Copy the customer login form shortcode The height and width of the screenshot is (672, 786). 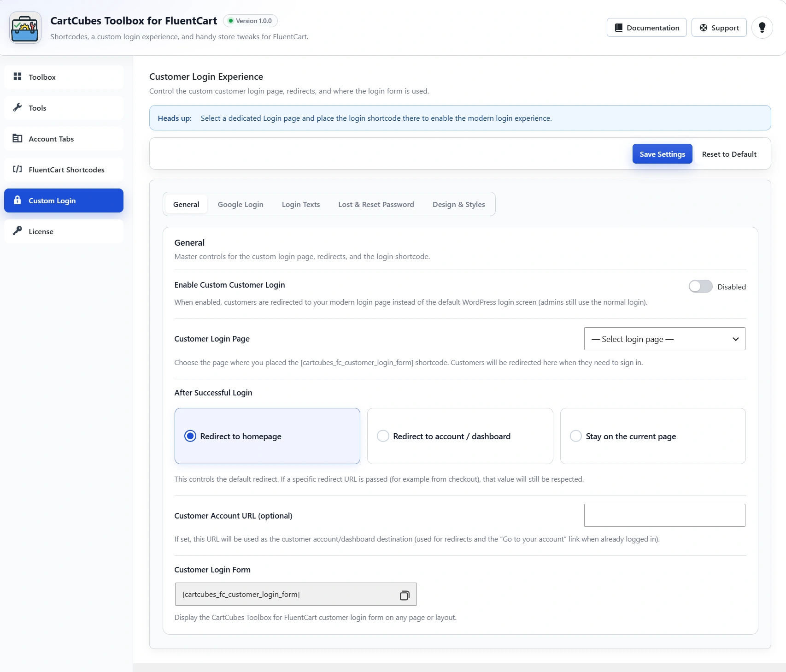pyautogui.click(x=405, y=595)
